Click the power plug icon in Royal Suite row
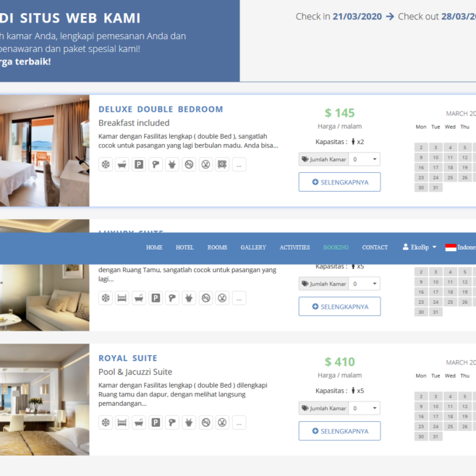The height and width of the screenshot is (476, 476). (189, 422)
